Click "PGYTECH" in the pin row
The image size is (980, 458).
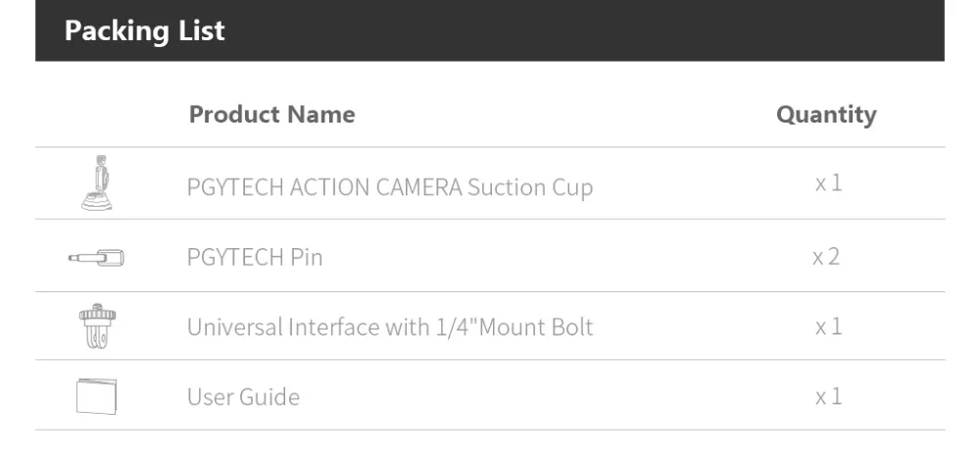pyautogui.click(x=235, y=258)
